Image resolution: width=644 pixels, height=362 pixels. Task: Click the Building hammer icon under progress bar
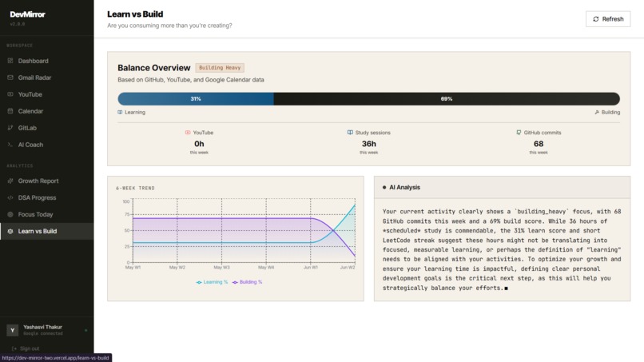click(x=597, y=112)
